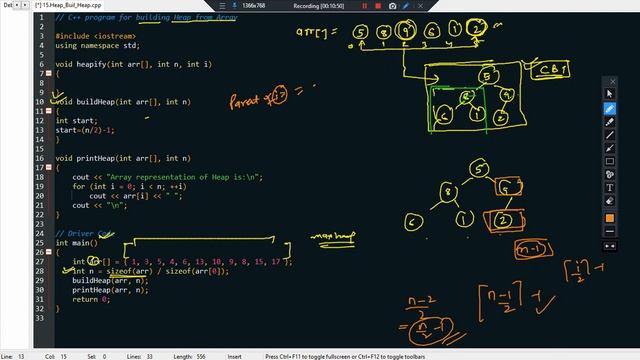This screenshot has height=360, width=640.
Task: Select the pen drawing tool
Action: [x=609, y=109]
